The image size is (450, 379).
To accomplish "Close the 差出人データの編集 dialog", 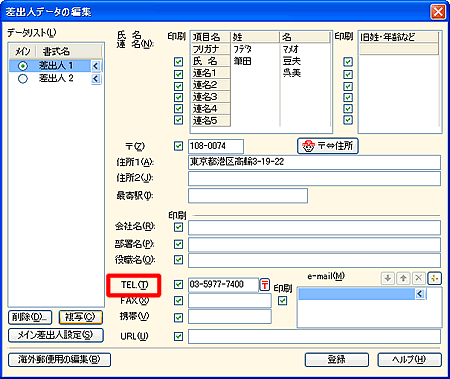I will click(x=438, y=12).
